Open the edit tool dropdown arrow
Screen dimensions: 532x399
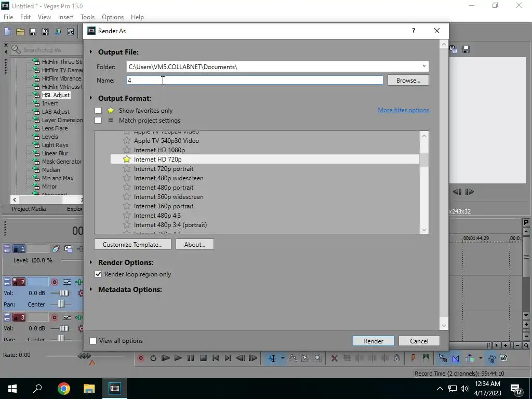[282, 358]
